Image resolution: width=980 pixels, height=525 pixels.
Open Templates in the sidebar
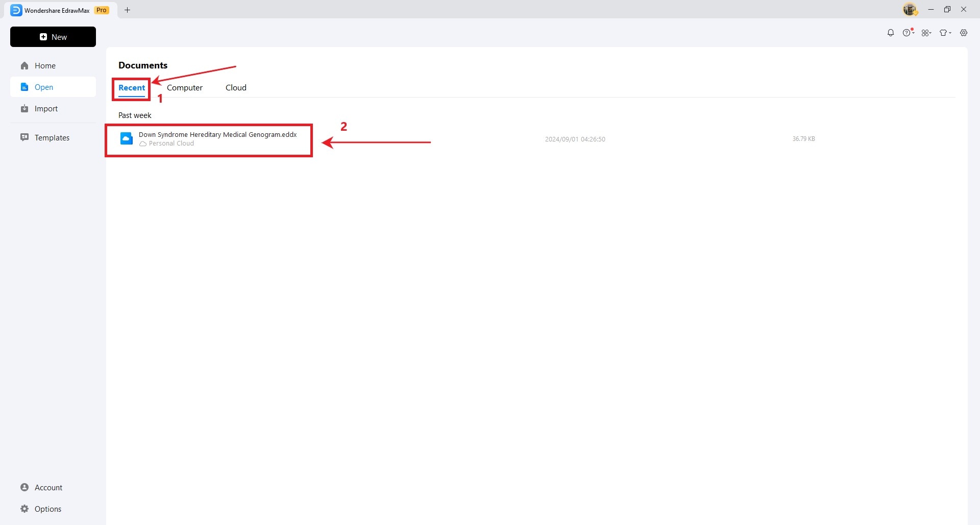click(52, 138)
